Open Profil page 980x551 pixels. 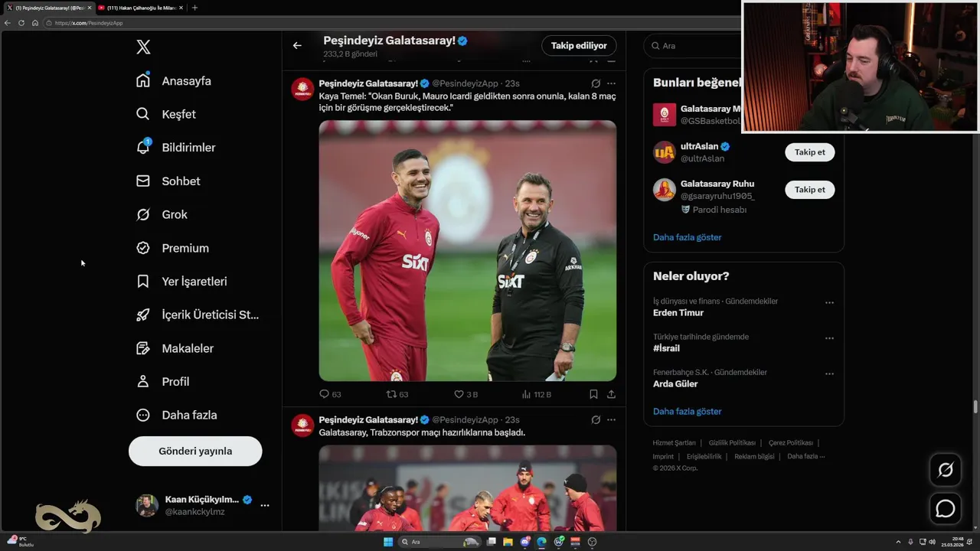[162, 381]
